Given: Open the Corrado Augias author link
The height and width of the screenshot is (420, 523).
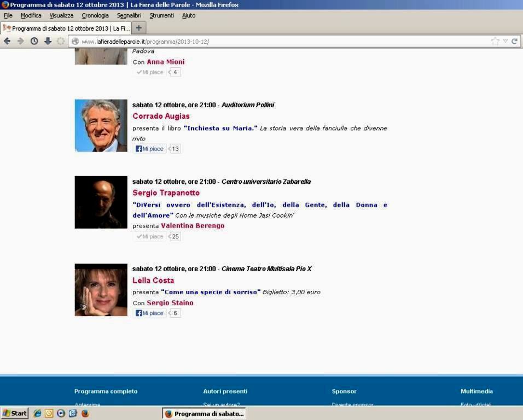Looking at the screenshot, I should [x=161, y=116].
